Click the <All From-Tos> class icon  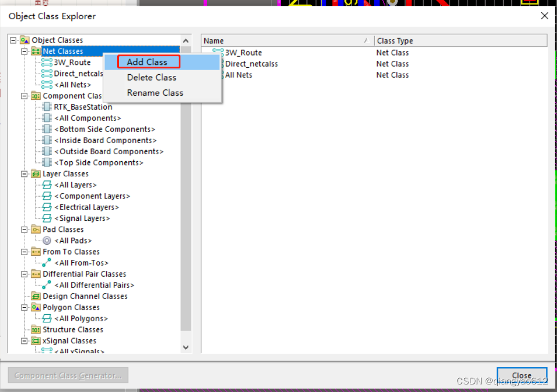(x=45, y=263)
